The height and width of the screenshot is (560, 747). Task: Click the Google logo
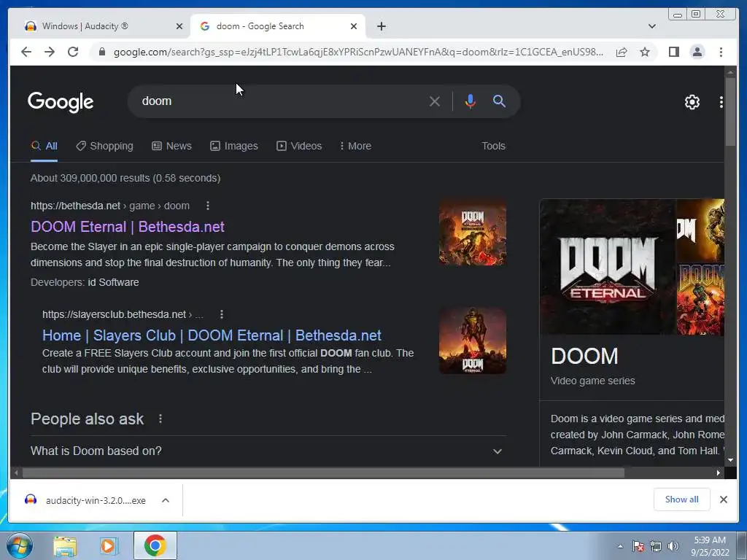(61, 102)
